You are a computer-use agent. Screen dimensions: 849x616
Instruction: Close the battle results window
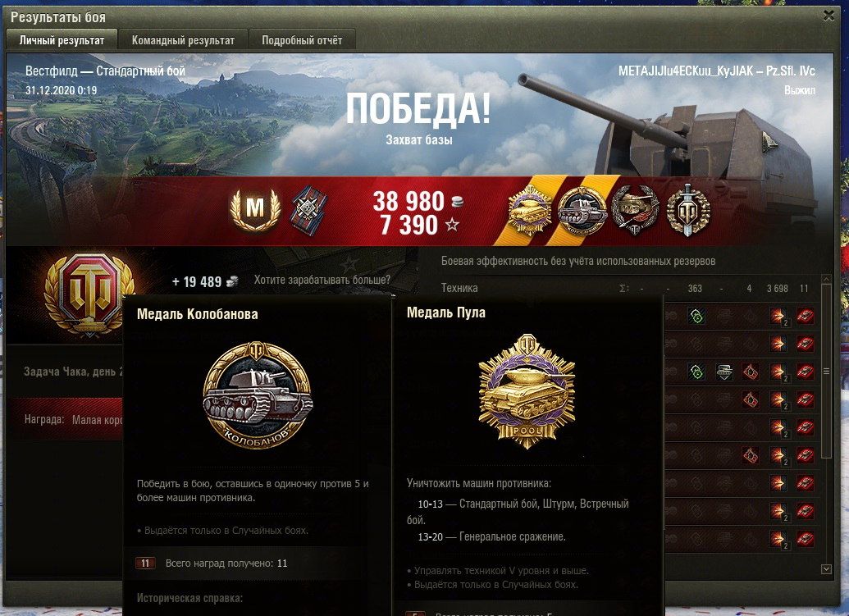coord(828,16)
